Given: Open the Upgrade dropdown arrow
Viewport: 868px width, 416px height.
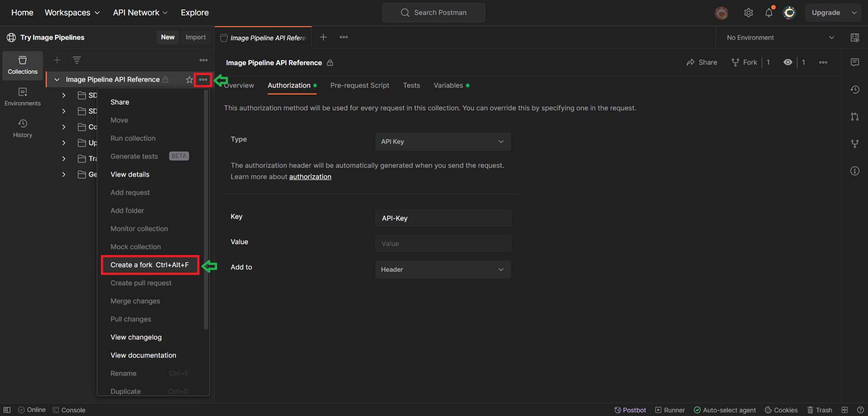Looking at the screenshot, I should coord(854,13).
